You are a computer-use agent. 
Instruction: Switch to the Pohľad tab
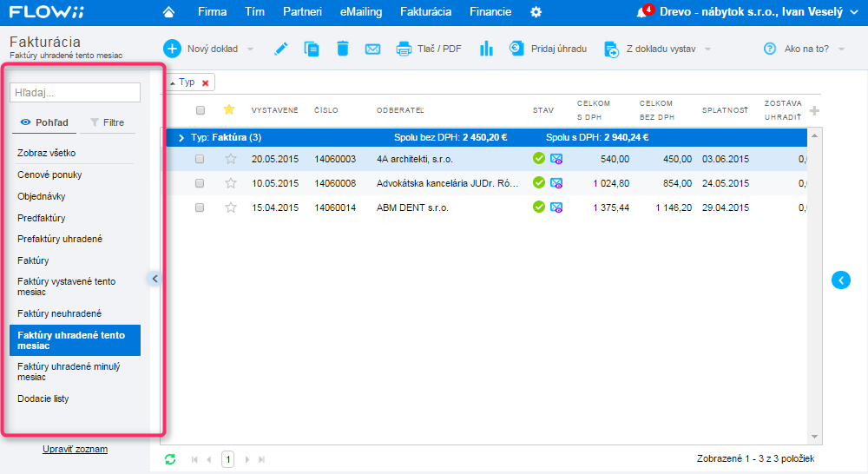click(x=44, y=122)
